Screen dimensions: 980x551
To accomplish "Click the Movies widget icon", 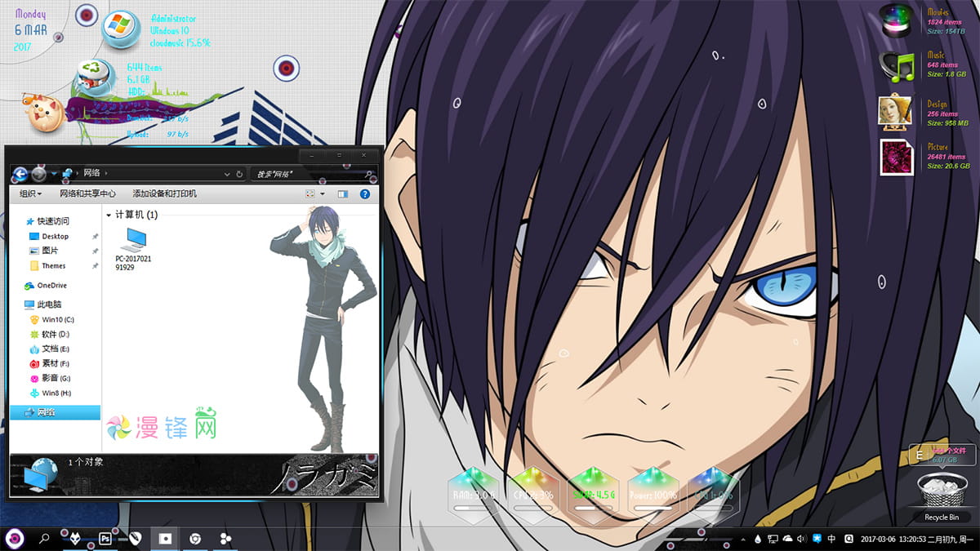I will coord(896,22).
